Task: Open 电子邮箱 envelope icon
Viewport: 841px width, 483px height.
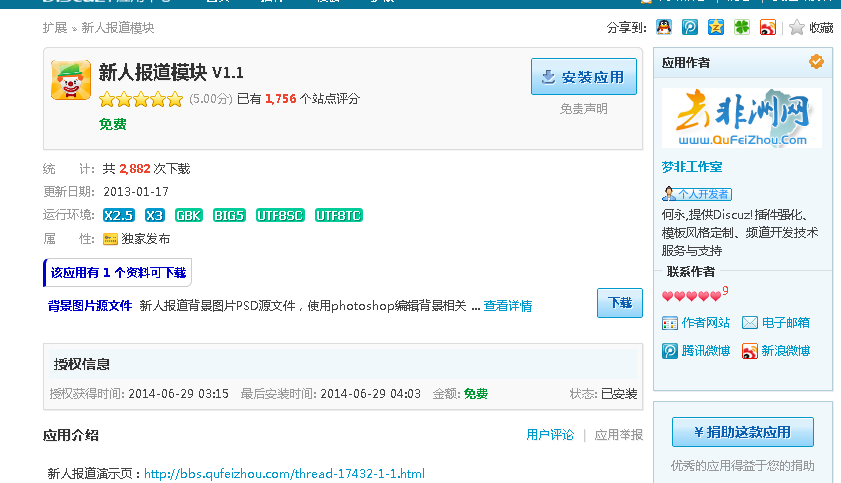Action: click(750, 323)
